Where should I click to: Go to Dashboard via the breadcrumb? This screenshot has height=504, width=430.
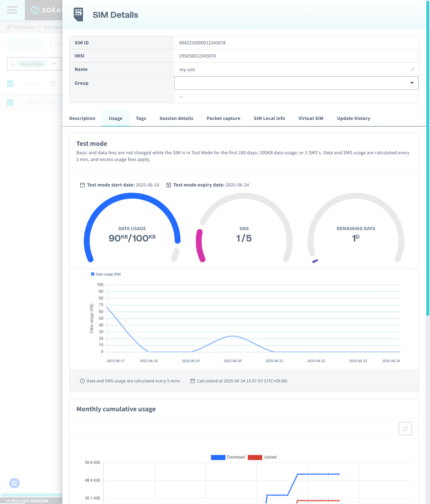[x=24, y=27]
